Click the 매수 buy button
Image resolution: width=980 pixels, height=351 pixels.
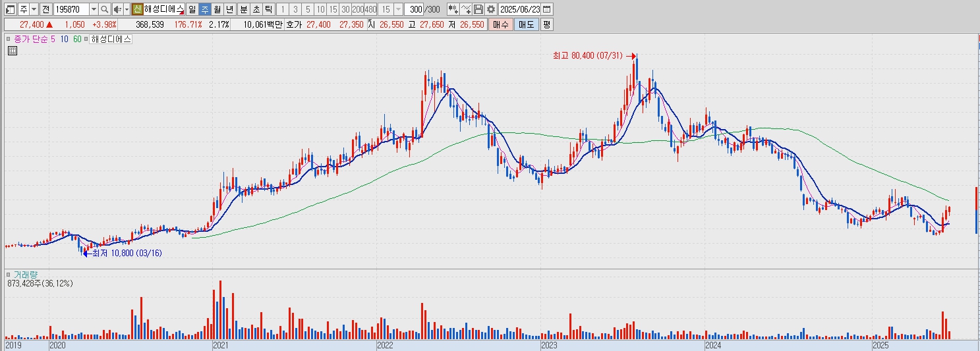click(x=500, y=24)
